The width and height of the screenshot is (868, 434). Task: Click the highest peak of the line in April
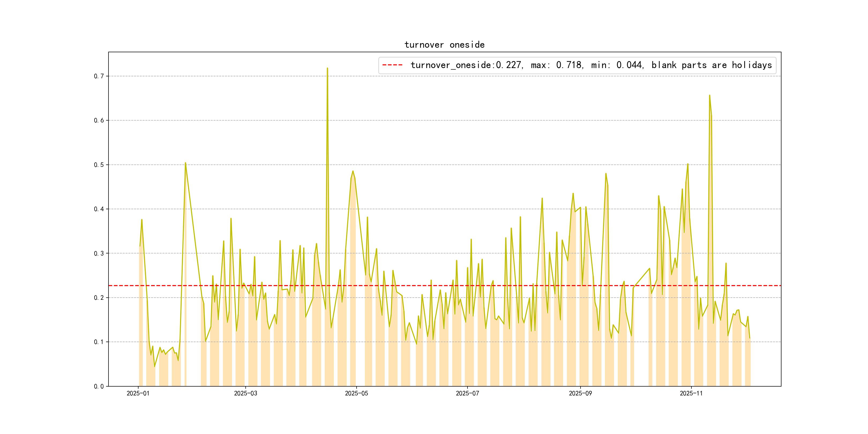pyautogui.click(x=327, y=68)
